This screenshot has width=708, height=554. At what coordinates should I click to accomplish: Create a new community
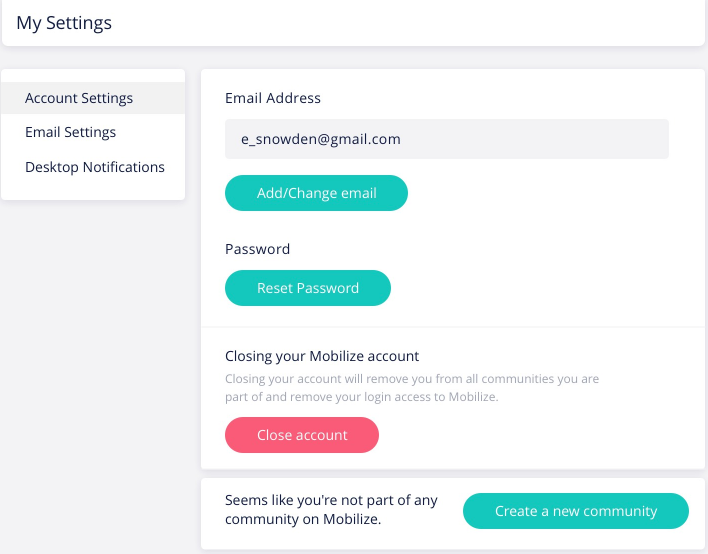tap(576, 511)
